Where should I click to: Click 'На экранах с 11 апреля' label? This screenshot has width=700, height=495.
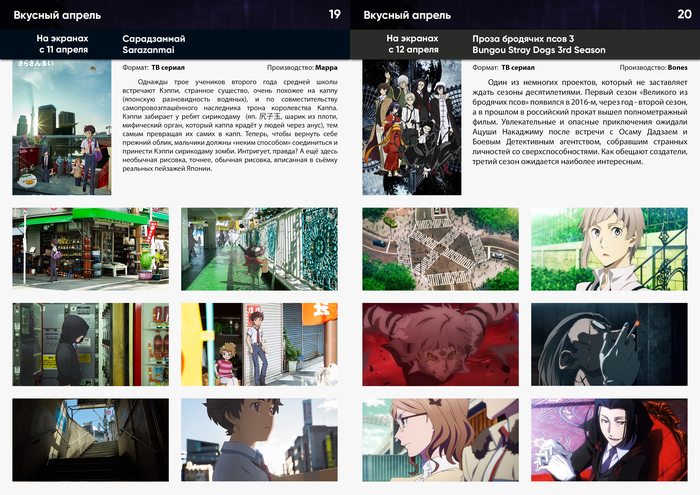point(63,44)
